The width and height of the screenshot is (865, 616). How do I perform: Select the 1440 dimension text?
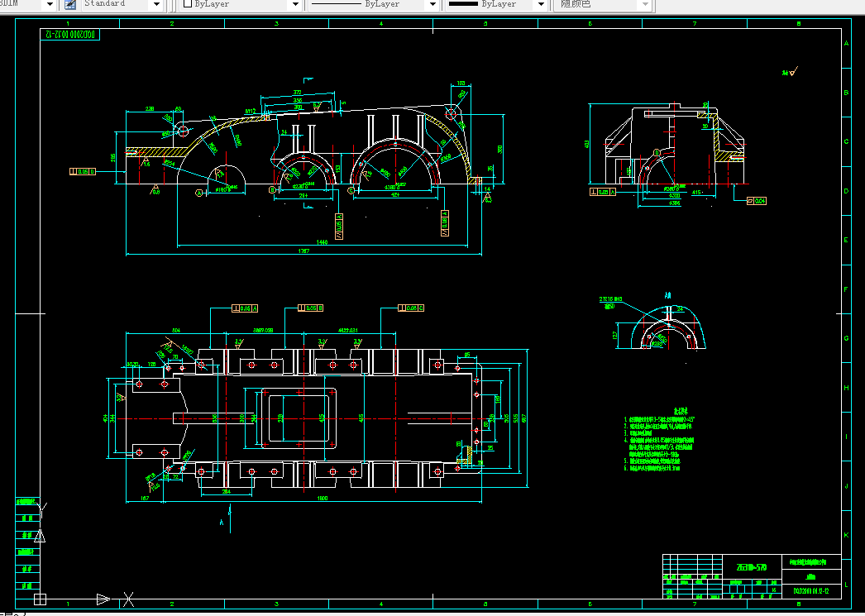[322, 242]
